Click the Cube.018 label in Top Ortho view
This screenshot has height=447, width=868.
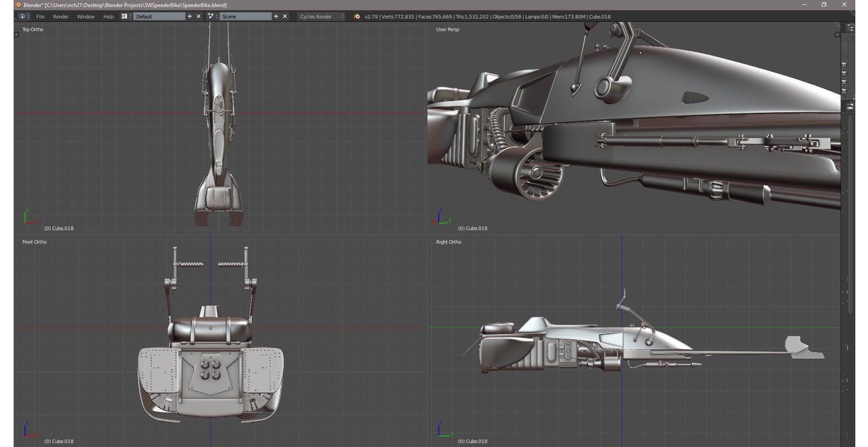(x=59, y=229)
